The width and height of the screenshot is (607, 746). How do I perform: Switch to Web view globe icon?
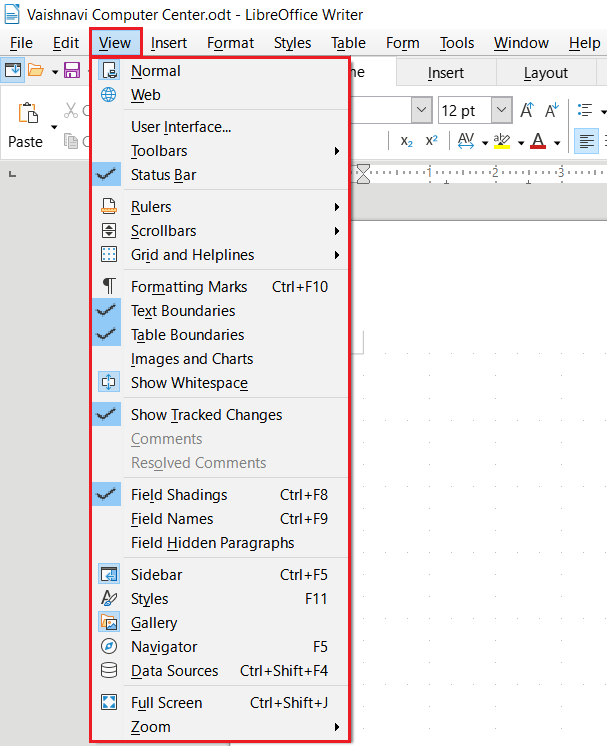click(108, 95)
